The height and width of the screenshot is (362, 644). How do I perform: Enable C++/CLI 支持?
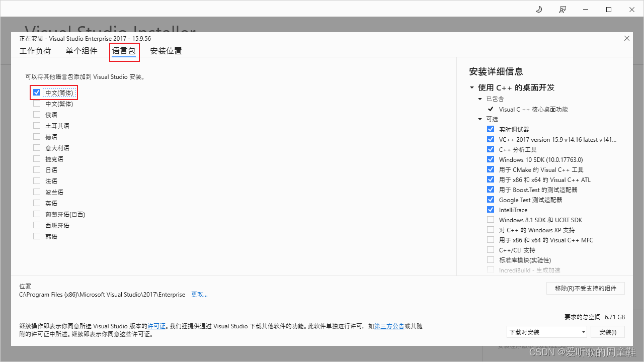coord(491,249)
